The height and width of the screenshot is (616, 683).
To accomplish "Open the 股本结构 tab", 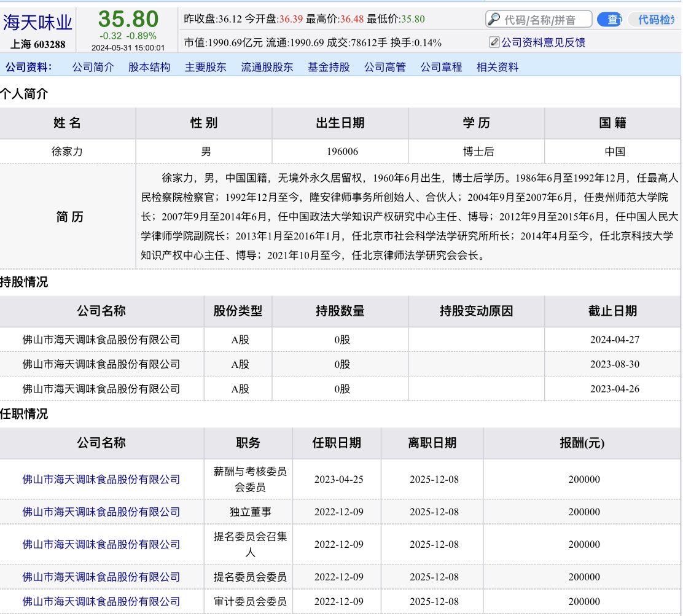I will [x=149, y=67].
